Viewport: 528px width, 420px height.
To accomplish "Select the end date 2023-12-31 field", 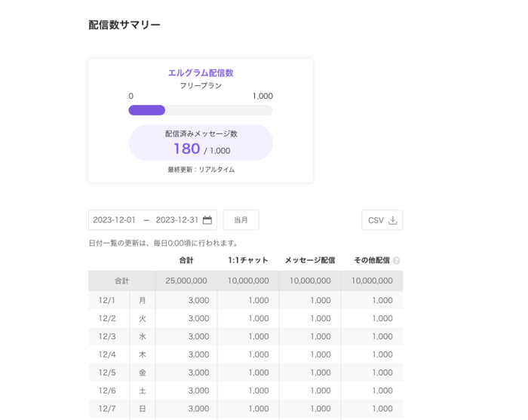I will click(177, 220).
